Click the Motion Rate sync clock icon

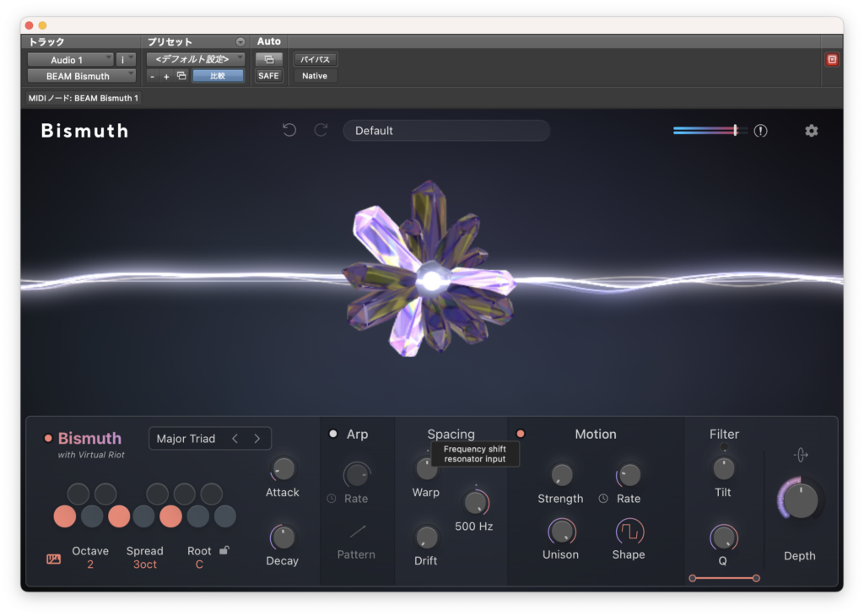coord(603,498)
